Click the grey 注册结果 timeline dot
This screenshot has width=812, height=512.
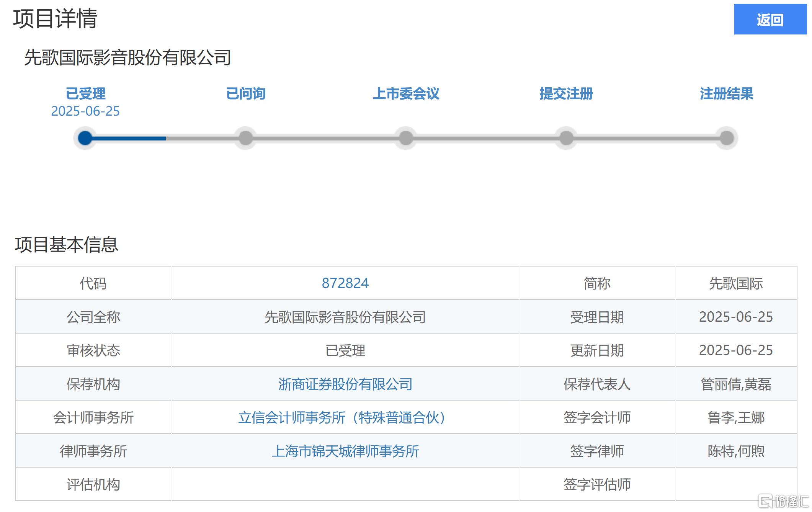point(727,138)
